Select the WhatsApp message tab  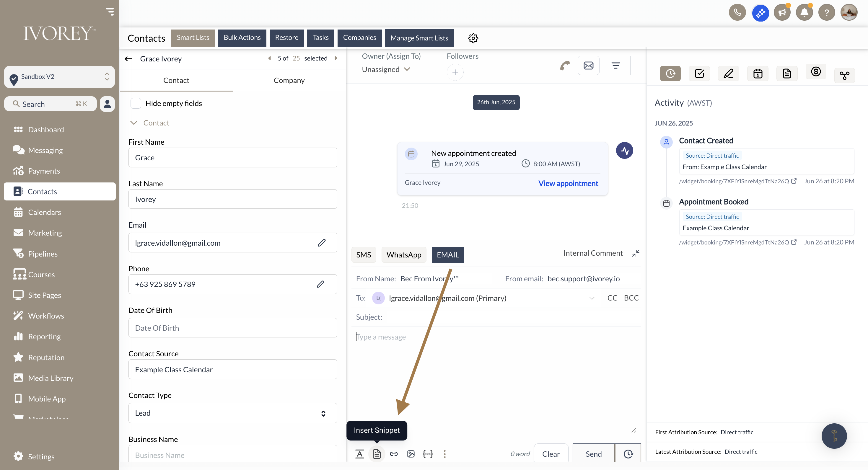pos(403,255)
